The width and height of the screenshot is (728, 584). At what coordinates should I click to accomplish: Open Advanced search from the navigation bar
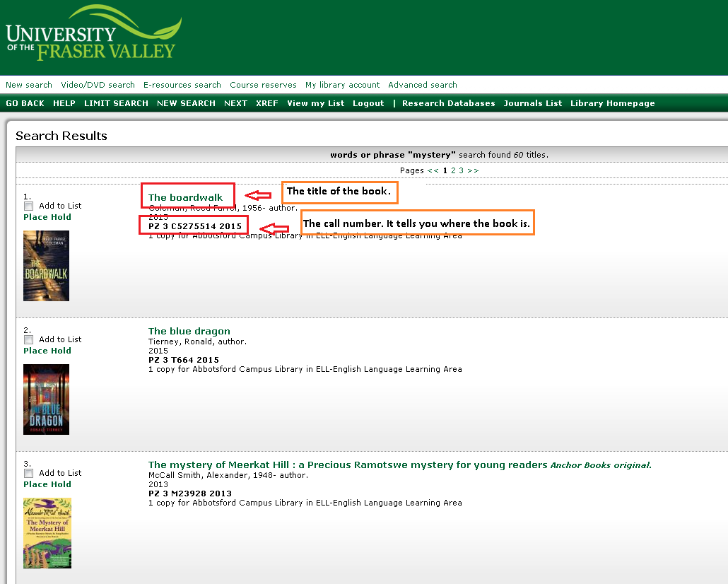tap(422, 85)
